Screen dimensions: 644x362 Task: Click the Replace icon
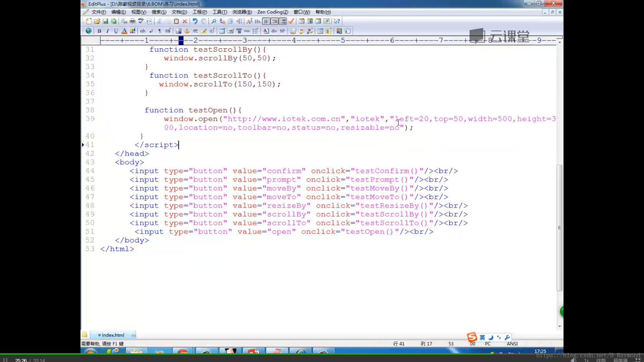[x=222, y=21]
